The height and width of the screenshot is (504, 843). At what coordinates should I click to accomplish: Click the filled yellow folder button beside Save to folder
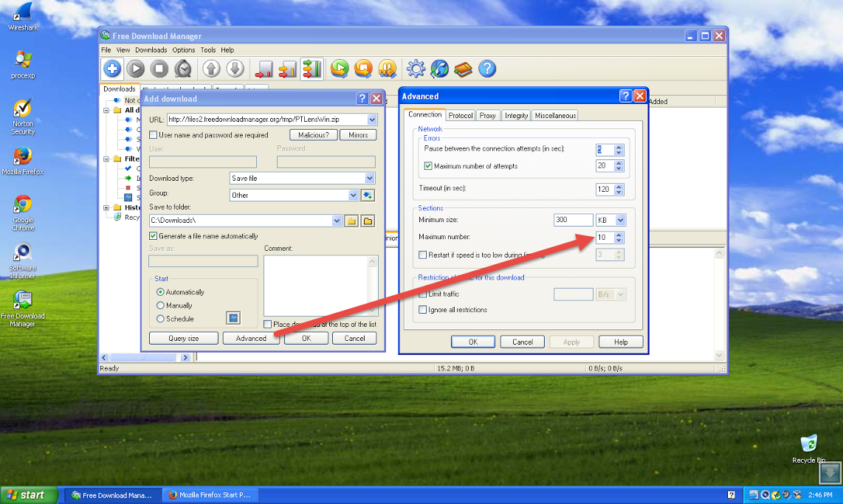point(351,221)
